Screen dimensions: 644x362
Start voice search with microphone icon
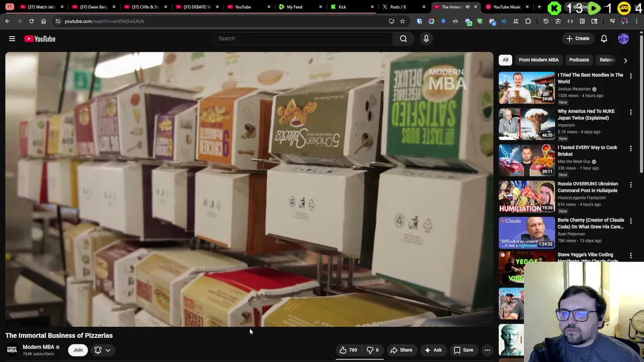point(426,38)
